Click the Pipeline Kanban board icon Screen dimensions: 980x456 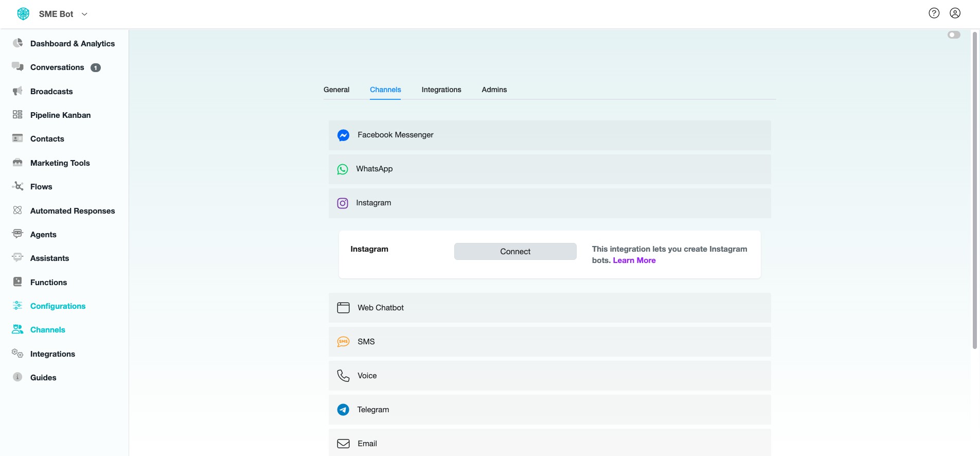coord(18,115)
